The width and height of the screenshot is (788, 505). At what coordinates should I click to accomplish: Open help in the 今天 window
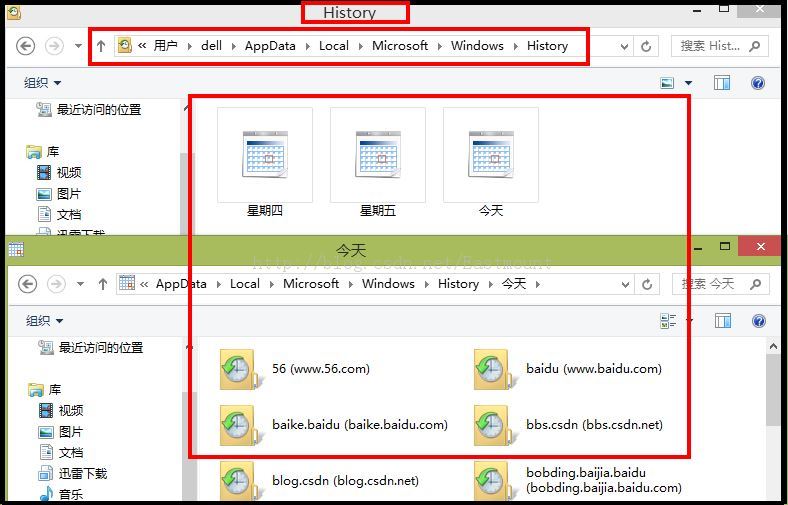click(x=759, y=321)
